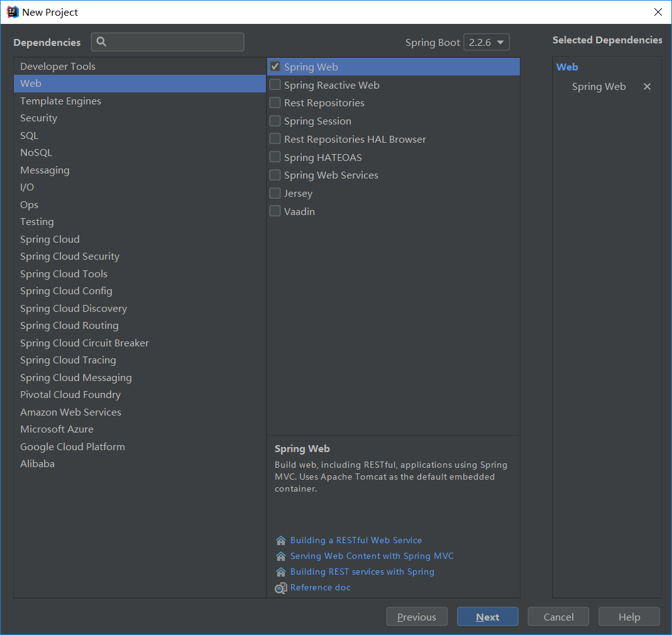
Task: Select the Developer Tools category
Action: [x=140, y=67]
